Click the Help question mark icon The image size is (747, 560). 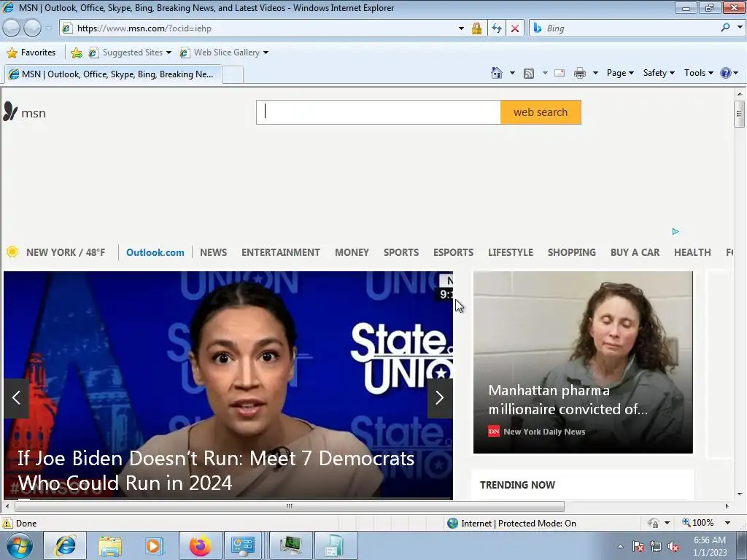pos(725,73)
